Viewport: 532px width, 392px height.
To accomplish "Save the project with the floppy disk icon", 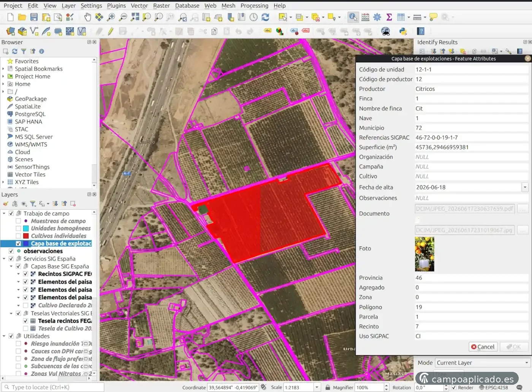I will pos(34,17).
